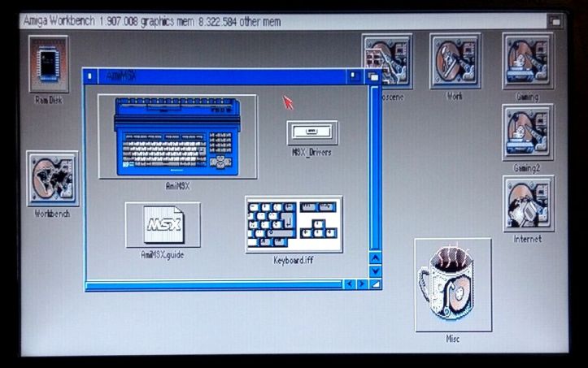Select the Ram Disk icon on desktop

[49, 63]
